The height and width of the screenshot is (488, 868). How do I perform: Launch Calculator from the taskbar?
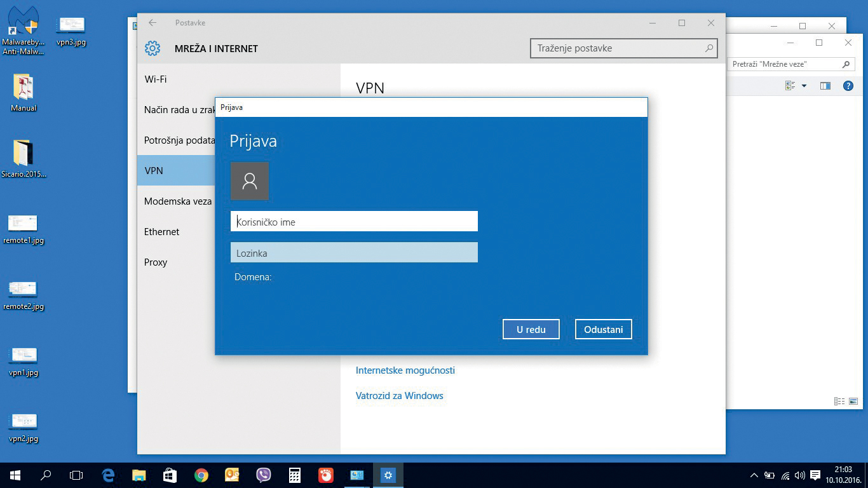(294, 475)
